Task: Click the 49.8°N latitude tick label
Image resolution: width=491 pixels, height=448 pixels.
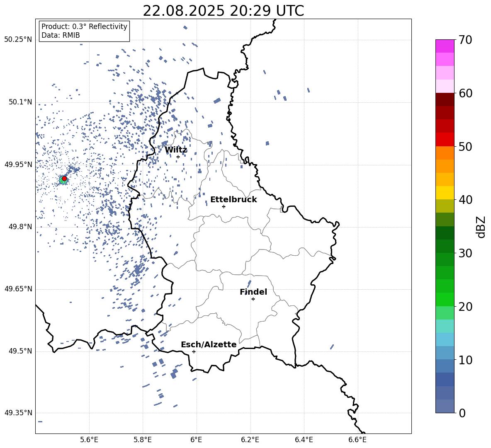Action: [x=20, y=227]
